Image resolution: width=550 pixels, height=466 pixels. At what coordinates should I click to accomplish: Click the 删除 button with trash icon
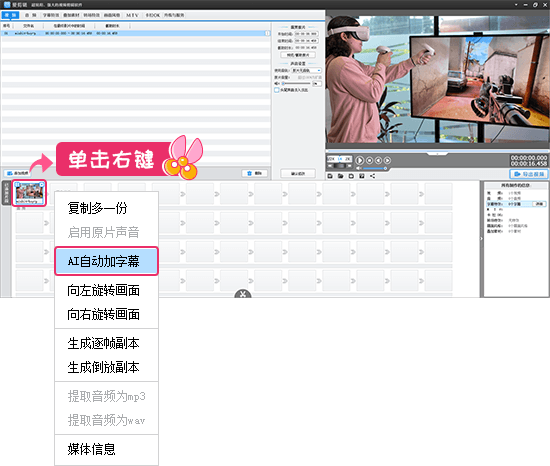[255, 173]
